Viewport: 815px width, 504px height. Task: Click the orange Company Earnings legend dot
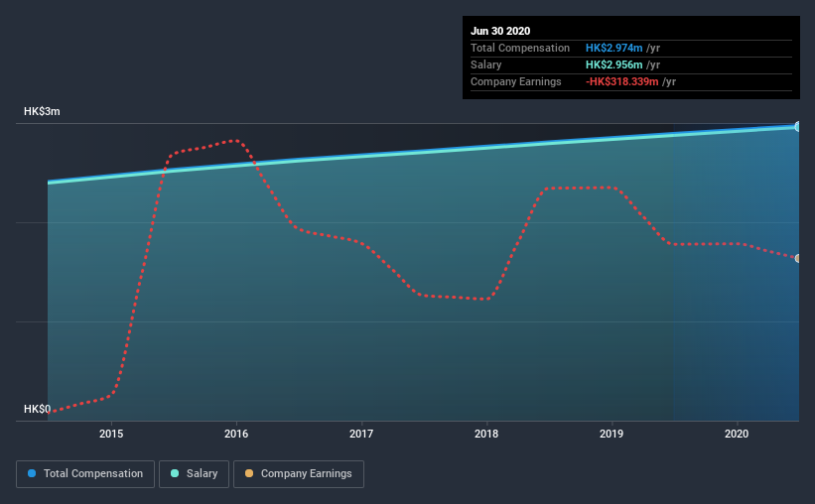point(249,473)
